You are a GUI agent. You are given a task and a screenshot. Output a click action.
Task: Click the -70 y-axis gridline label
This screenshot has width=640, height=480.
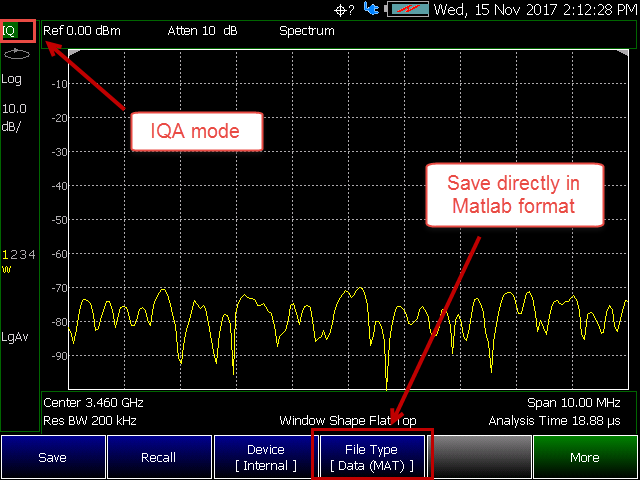tap(60, 288)
